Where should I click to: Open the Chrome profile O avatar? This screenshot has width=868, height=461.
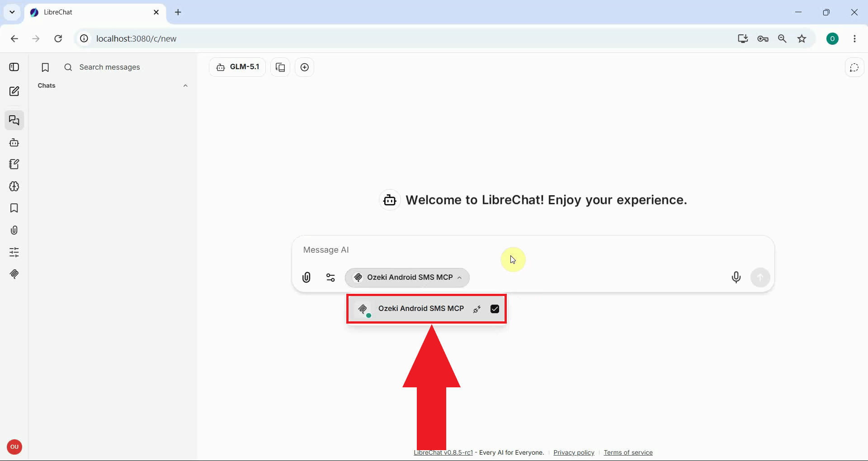[832, 39]
